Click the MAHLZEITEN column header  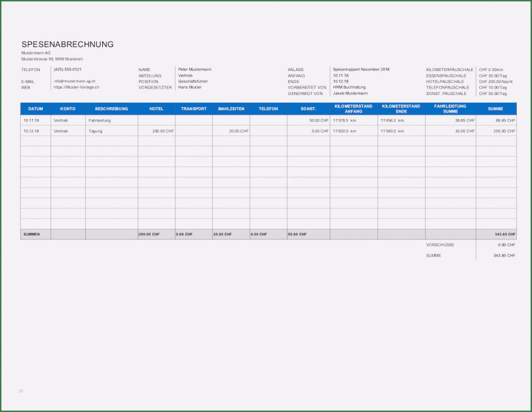pyautogui.click(x=231, y=109)
